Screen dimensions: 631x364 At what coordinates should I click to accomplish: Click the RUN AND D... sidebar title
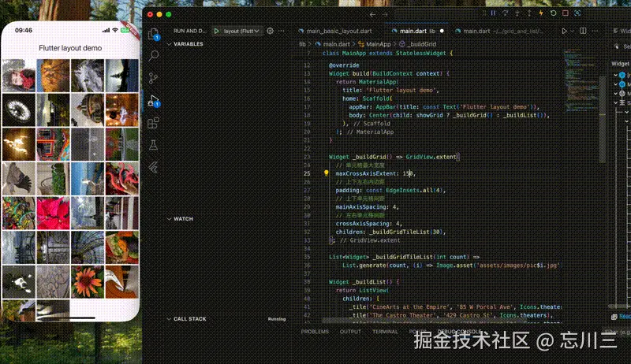[190, 31]
